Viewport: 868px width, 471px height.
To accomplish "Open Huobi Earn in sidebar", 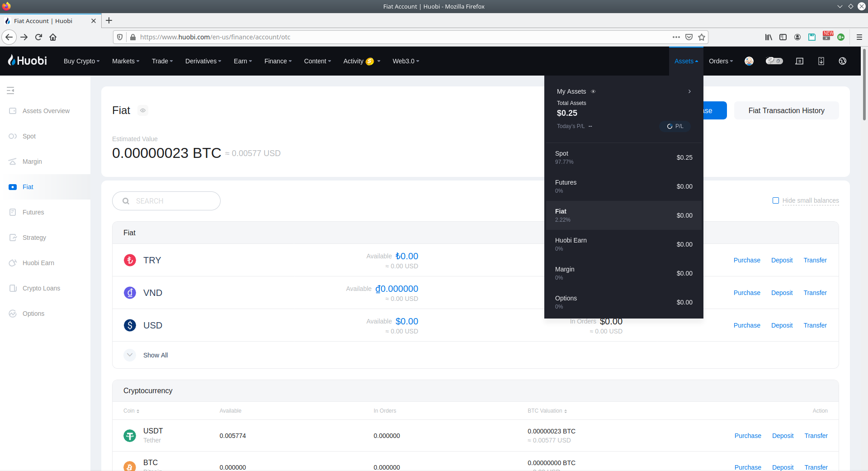I will click(38, 263).
